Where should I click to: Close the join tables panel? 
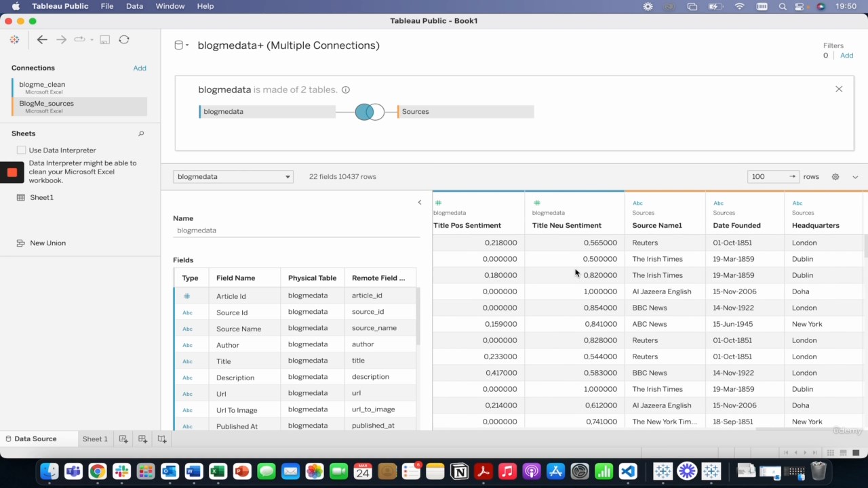pos(839,89)
